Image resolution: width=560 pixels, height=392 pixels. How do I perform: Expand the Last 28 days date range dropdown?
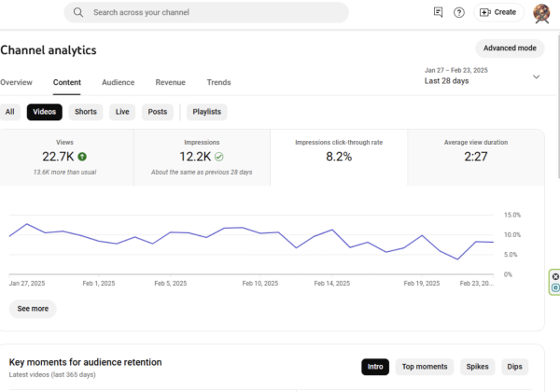coord(536,77)
